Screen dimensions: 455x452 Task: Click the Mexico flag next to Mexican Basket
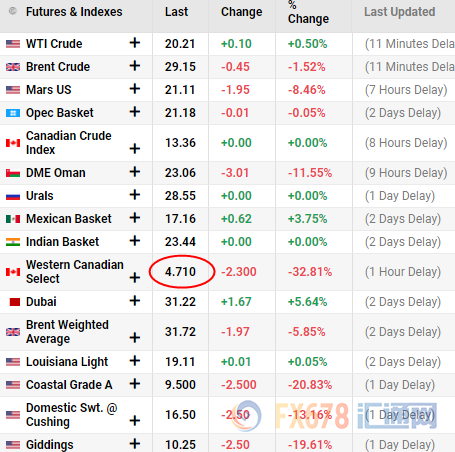point(13,219)
